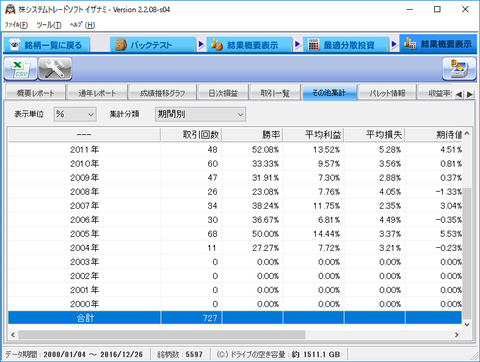Open the ツール(T) menu
Image resolution: width=480 pixels, height=362 pixels.
pos(49,25)
